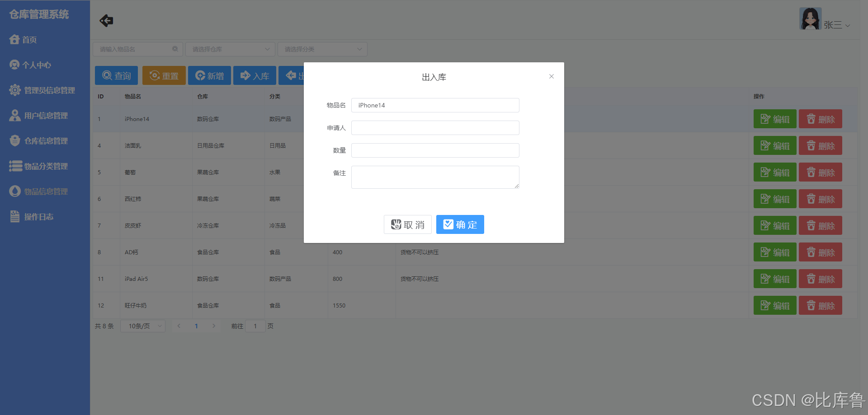
Task: Confirm the dialog with the 确定 button
Action: coord(460,224)
